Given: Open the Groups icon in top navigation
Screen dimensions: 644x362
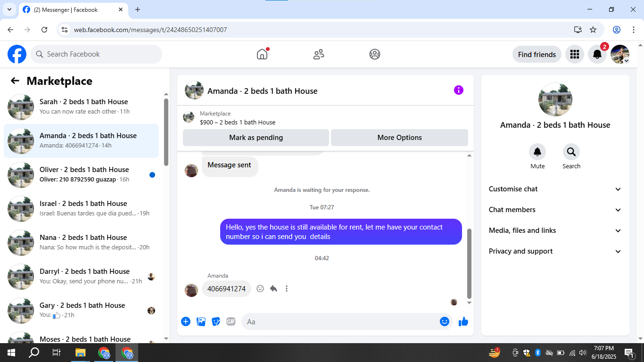Looking at the screenshot, I should [375, 54].
